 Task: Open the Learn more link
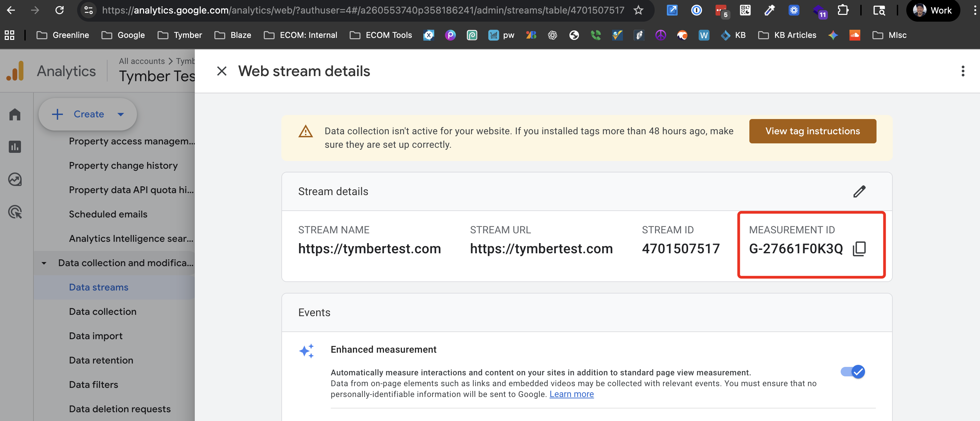pos(571,394)
